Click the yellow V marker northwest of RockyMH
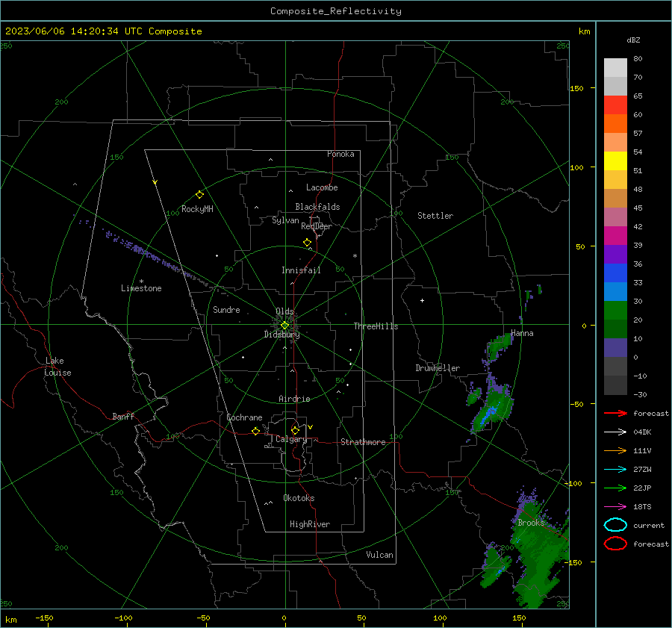Image resolution: width=672 pixels, height=628 pixels. pos(155,182)
